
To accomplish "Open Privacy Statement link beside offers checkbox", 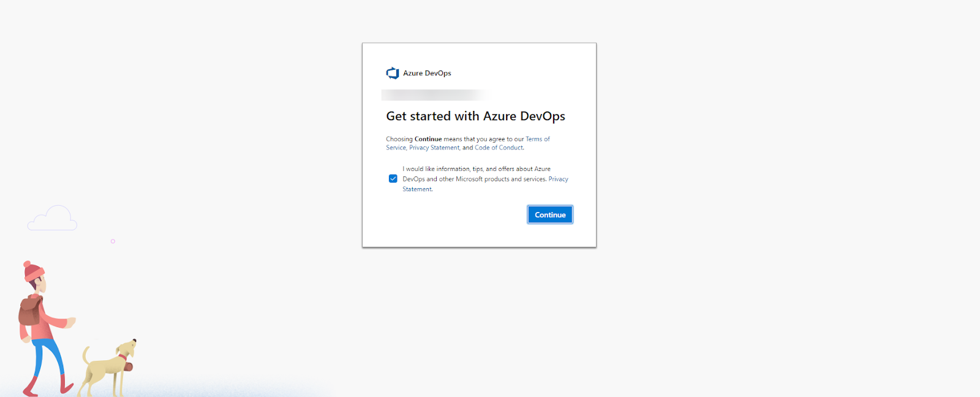I will point(558,179).
